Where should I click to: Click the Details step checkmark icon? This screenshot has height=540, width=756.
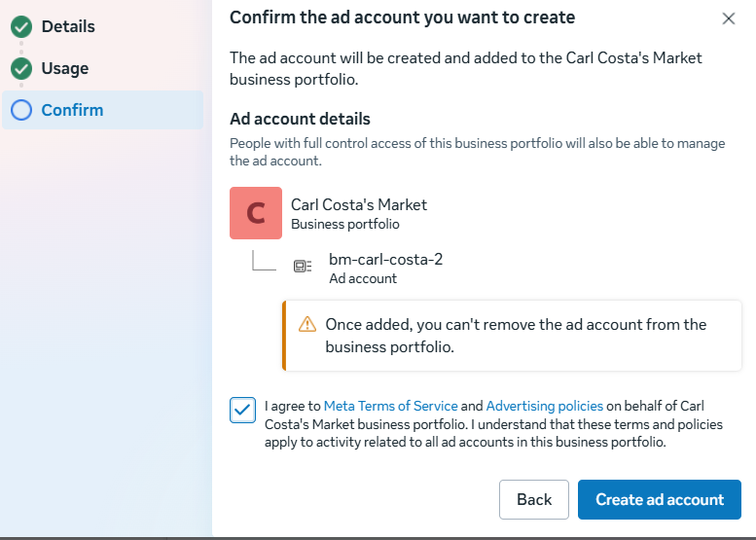(x=21, y=26)
